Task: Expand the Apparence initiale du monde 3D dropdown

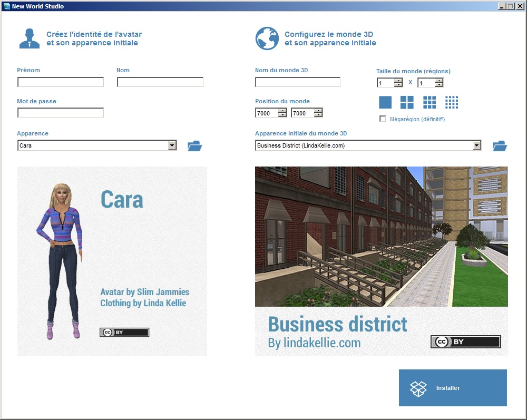Action: 477,145
